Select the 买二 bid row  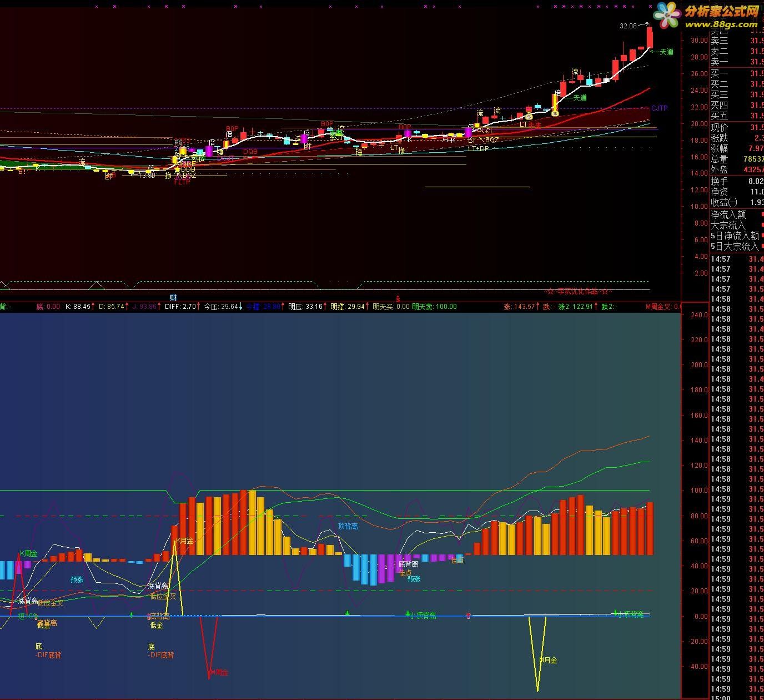(737, 84)
